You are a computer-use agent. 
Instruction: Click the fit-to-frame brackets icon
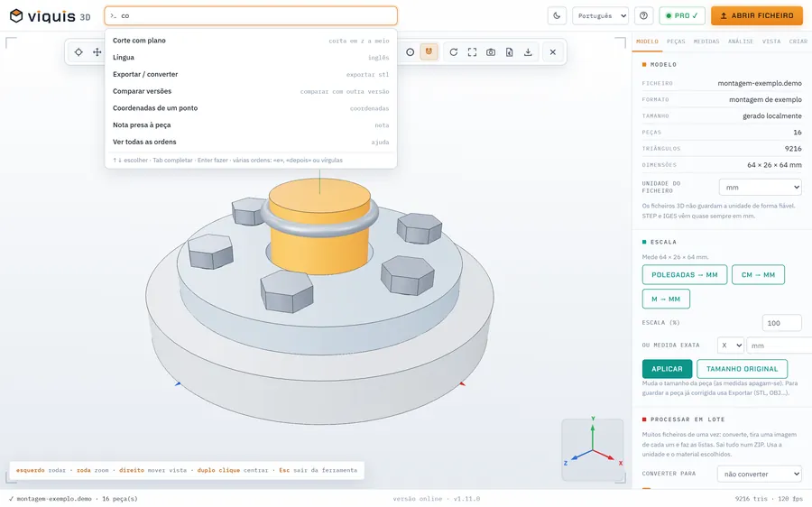(x=472, y=51)
